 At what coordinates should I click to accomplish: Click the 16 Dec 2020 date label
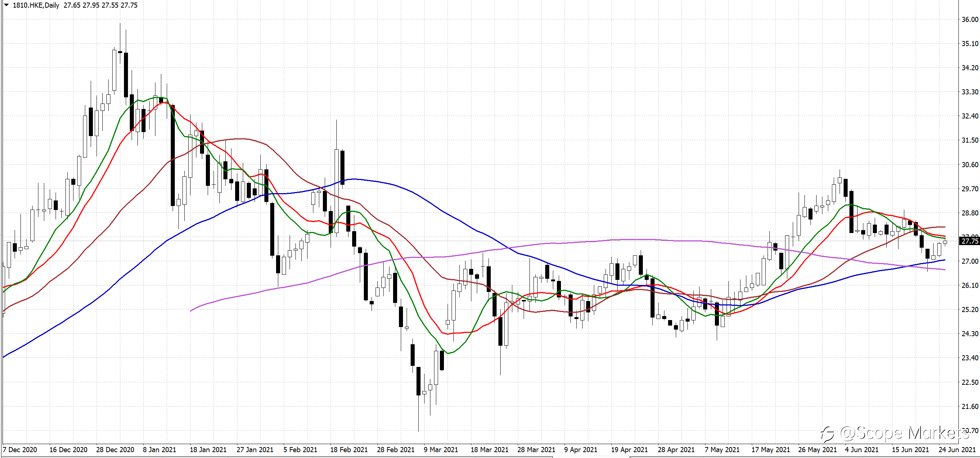click(x=68, y=450)
